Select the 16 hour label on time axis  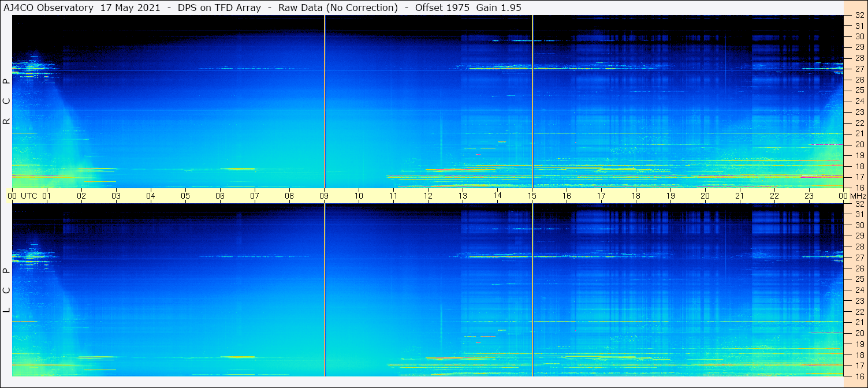(x=567, y=196)
